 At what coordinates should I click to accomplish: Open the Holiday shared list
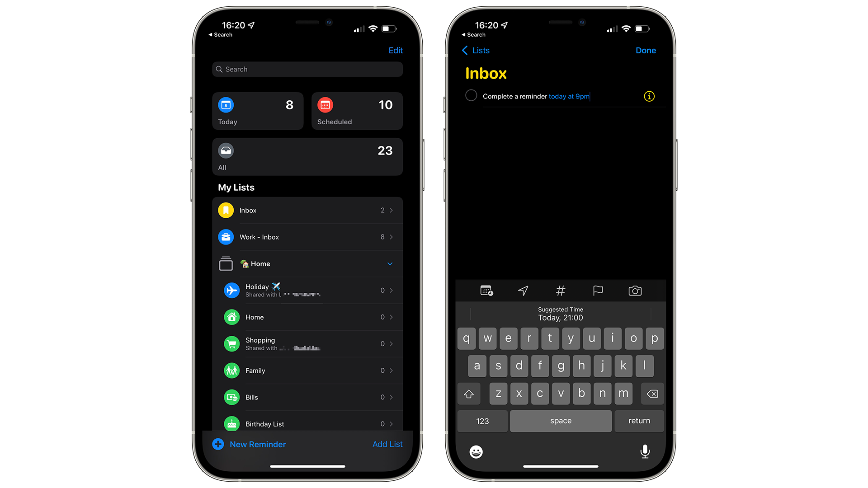click(307, 290)
